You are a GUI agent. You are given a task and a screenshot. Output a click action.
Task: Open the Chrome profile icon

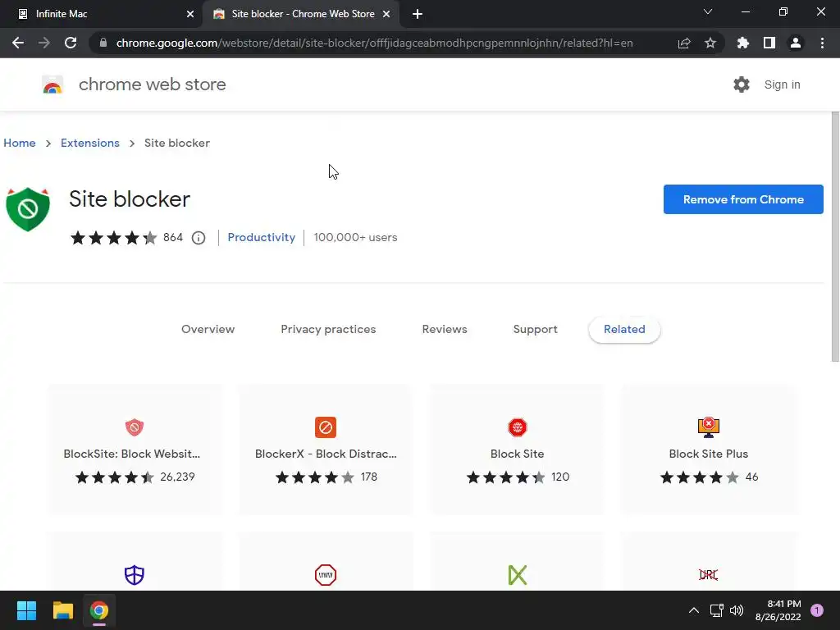[796, 43]
